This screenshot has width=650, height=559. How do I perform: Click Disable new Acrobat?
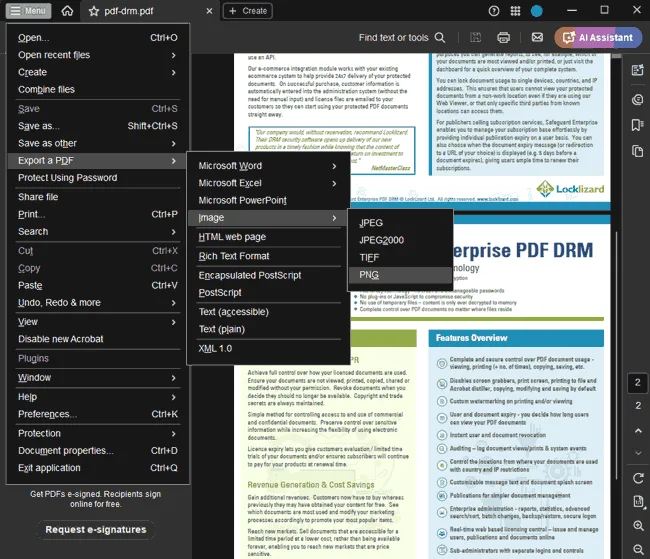[98, 339]
